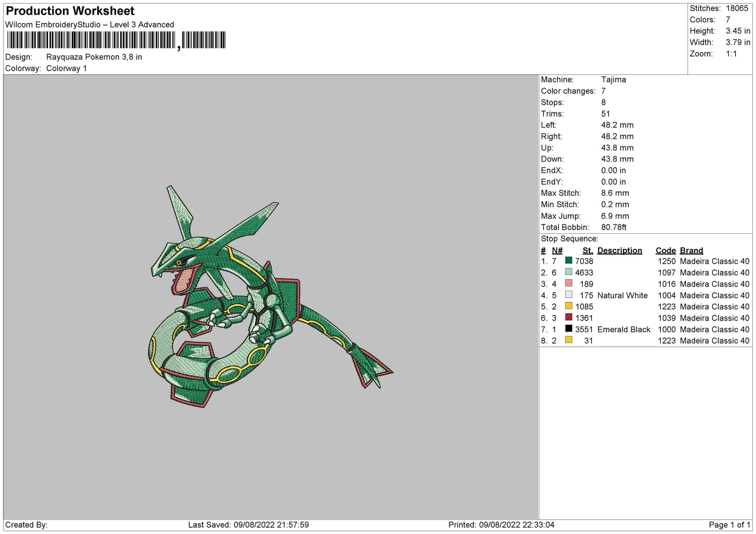
Task: Click the 'Printed: 09/08/2022 22:33:04' footer text
Action: point(501,525)
